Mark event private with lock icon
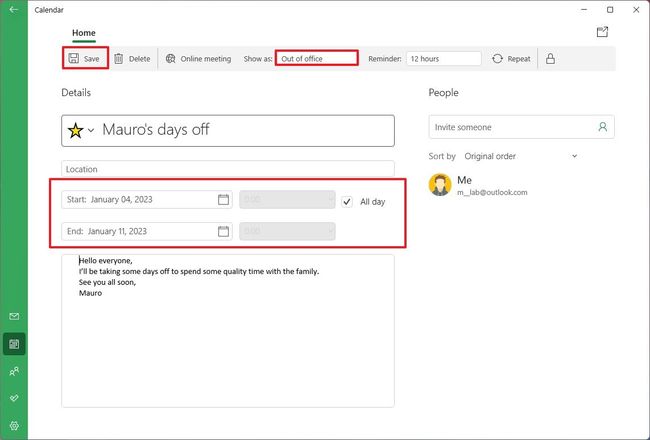 (x=550, y=58)
